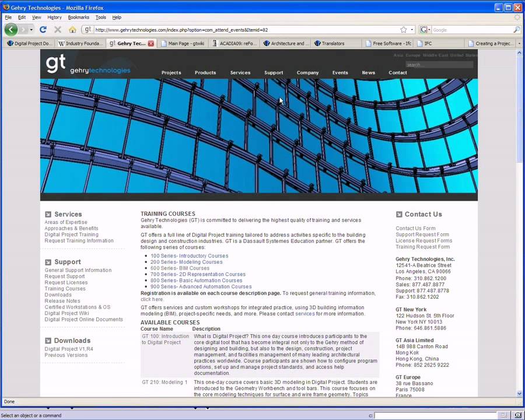Open the services link in paragraph

(x=304, y=314)
